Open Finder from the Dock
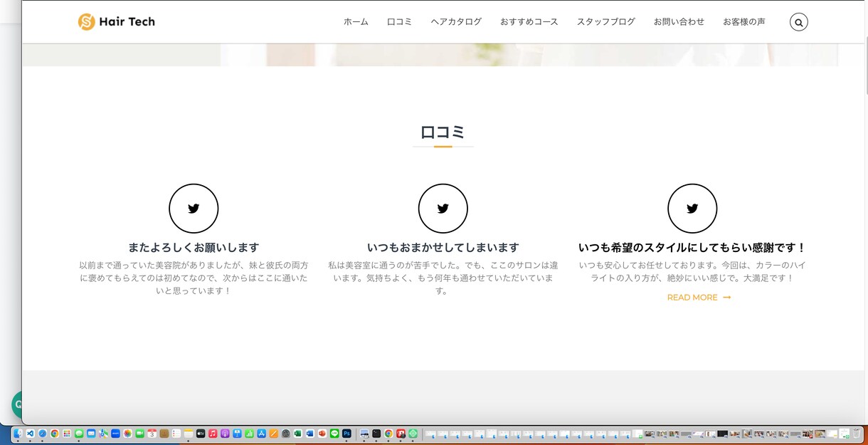 click(18, 433)
